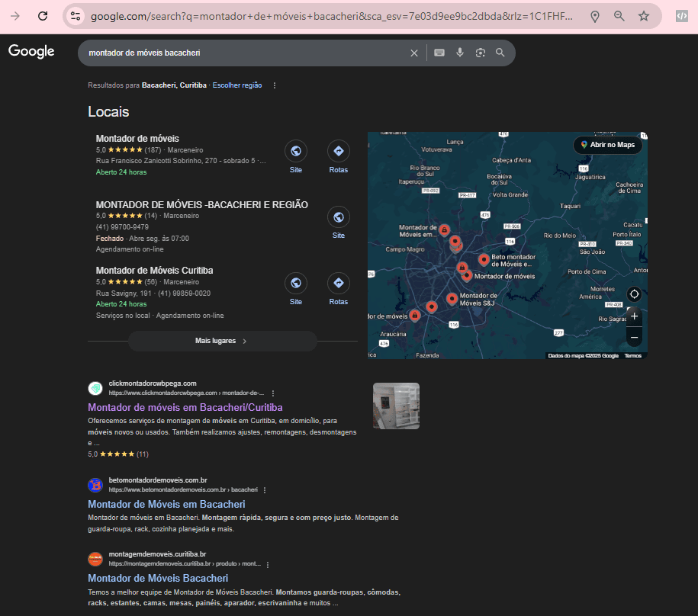This screenshot has height=616, width=698.
Task: Expand the Mais lugares list
Action: click(222, 341)
